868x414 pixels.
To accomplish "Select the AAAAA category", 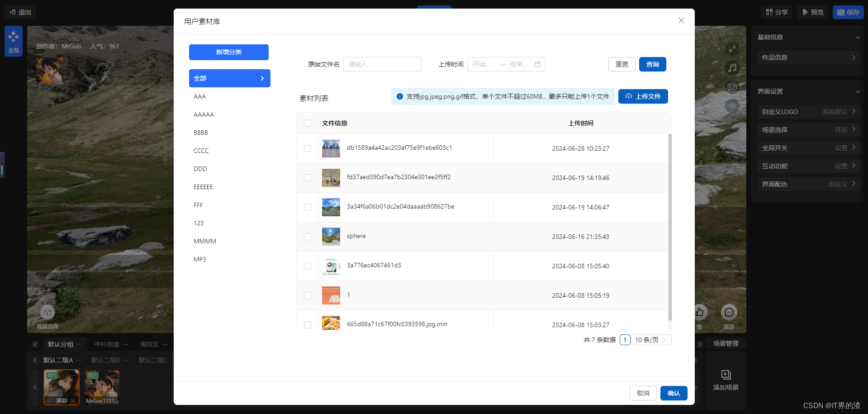I will [230, 114].
